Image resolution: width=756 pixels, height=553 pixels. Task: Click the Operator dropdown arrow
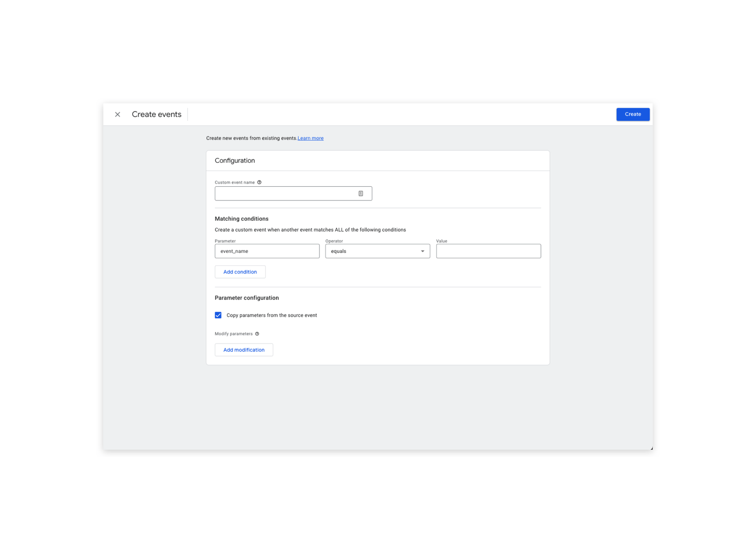pos(422,251)
